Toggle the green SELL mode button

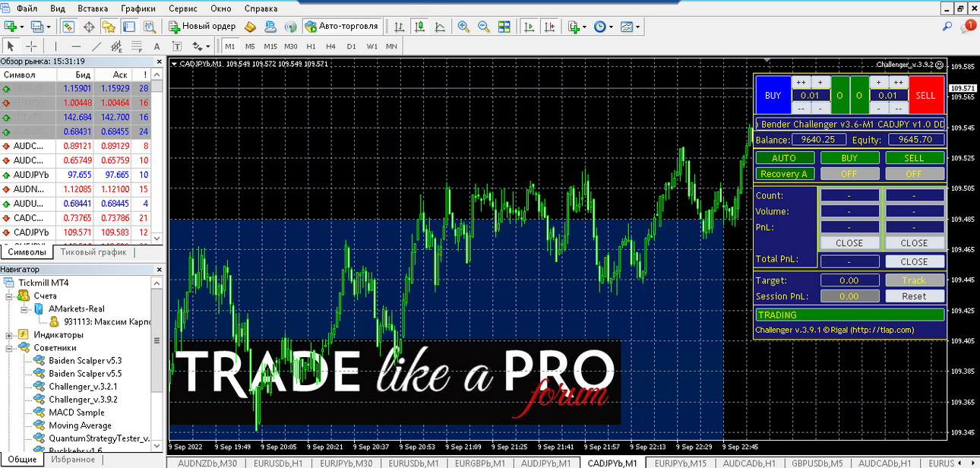915,158
